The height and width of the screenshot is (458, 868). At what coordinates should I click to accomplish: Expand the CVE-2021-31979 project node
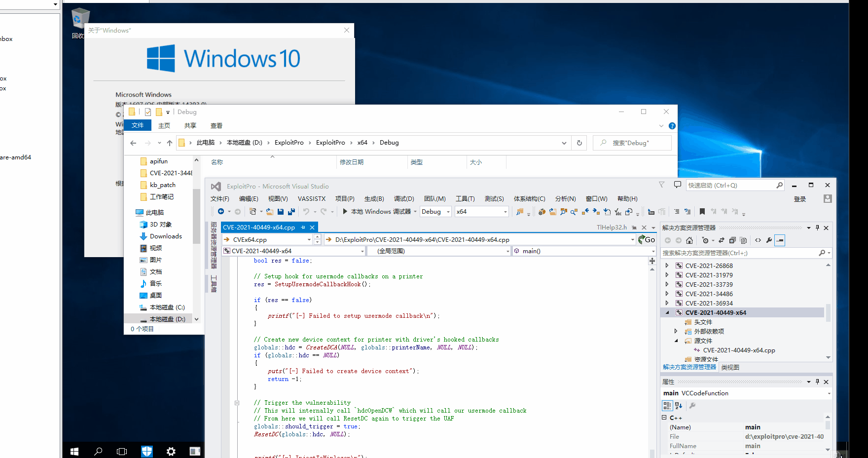(x=667, y=275)
